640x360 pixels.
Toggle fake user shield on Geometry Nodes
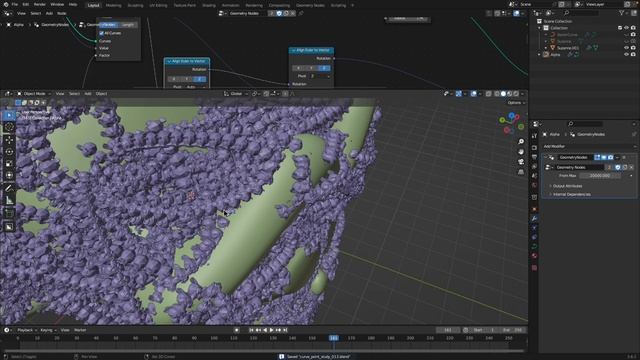coord(618,167)
